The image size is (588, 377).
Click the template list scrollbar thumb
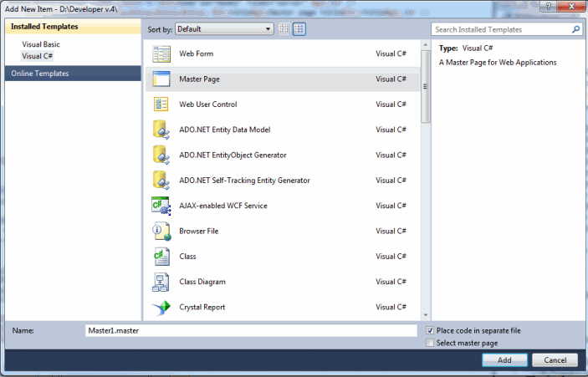point(425,87)
